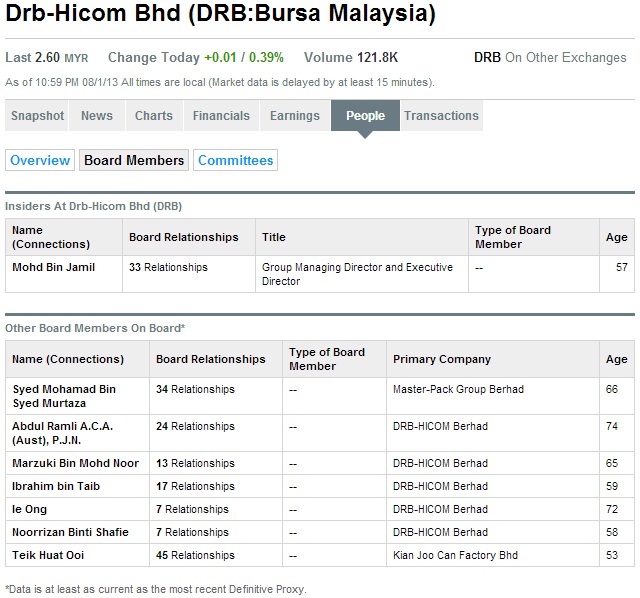Image resolution: width=640 pixels, height=598 pixels.
Task: Click the Drb-Hicom Bhd page heading
Action: pos(220,13)
